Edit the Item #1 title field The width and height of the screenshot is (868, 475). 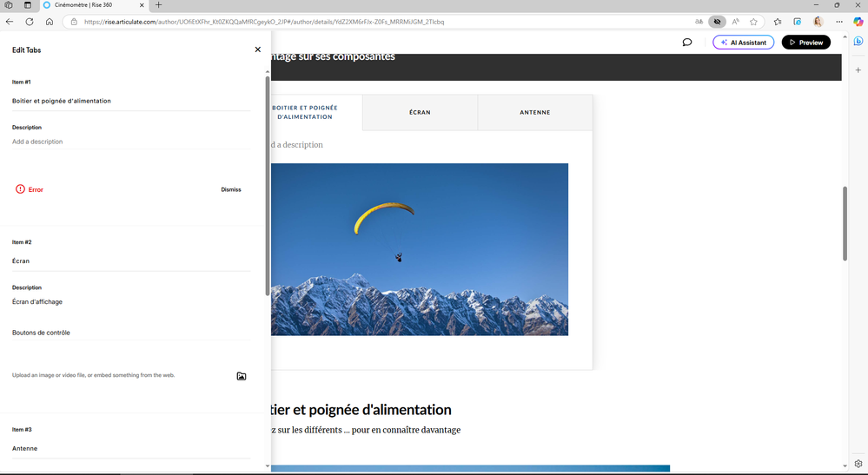(131, 101)
